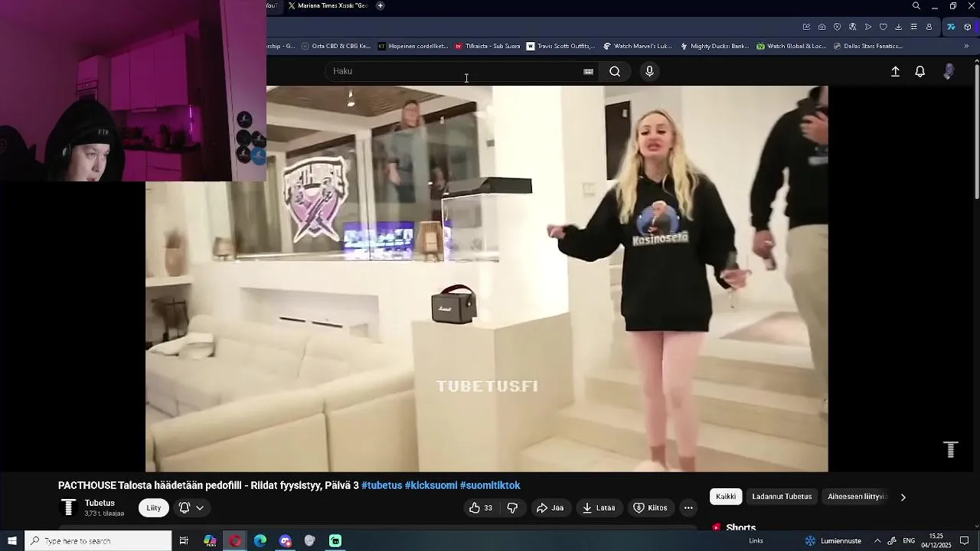Like the video (33 likes)
Screen dimensions: 980x551
(481, 507)
